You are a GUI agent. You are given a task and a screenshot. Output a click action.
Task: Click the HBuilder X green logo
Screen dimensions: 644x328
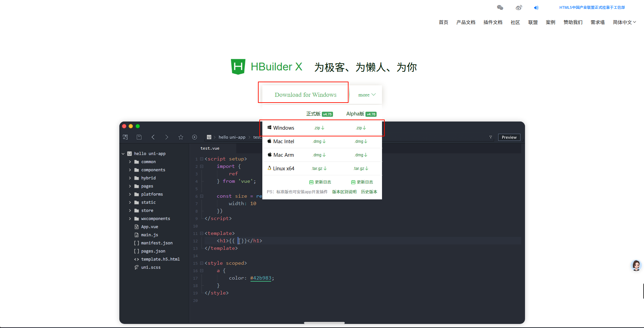[x=238, y=67]
